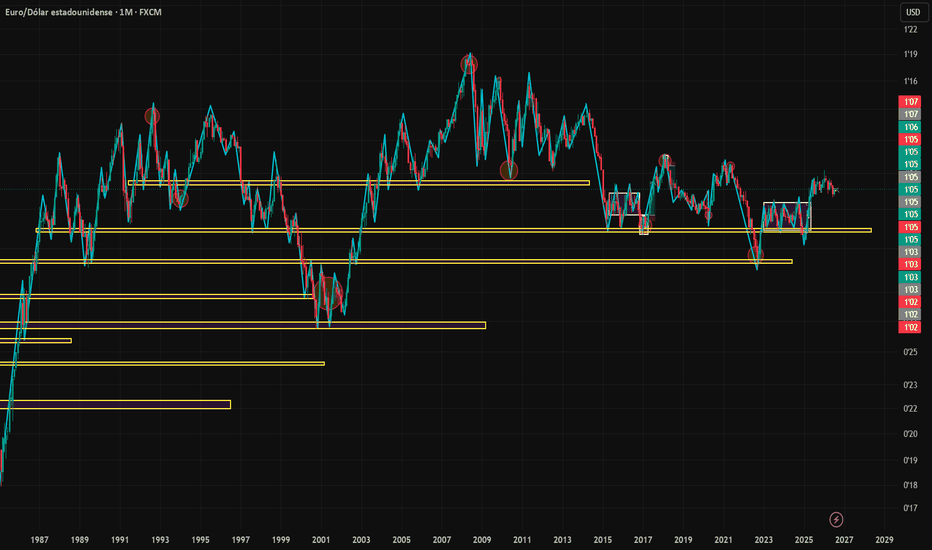Click the grey 1'02 price label
This screenshot has height=550, width=932.
tap(910, 315)
